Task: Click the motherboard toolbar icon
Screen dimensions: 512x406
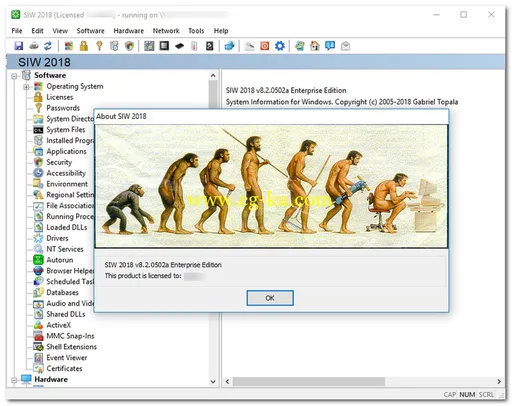Action: 149,46
